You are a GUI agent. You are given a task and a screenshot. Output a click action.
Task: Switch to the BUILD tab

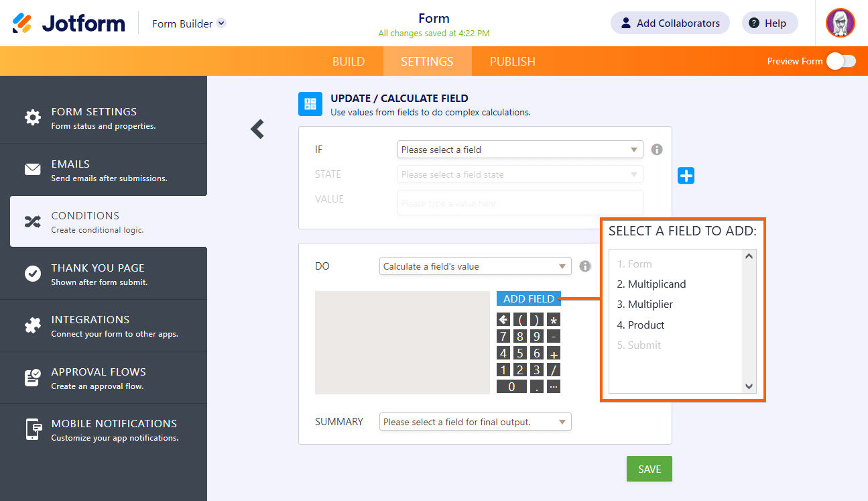(x=349, y=62)
